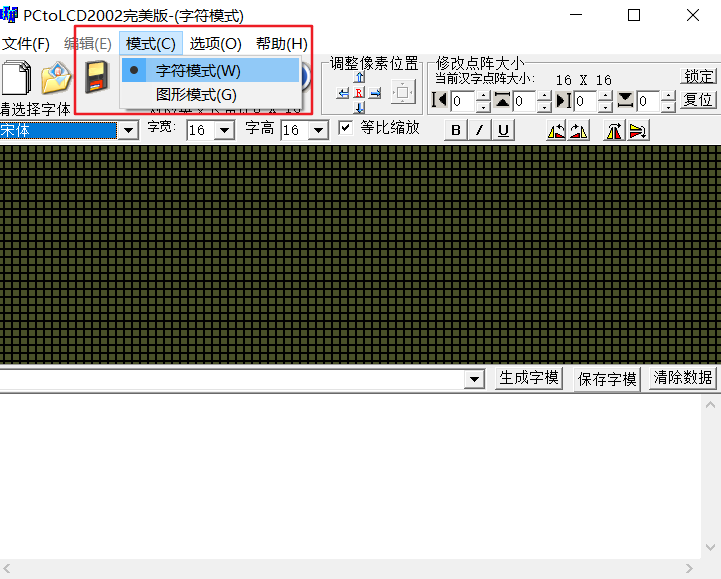Expand the text input history dropdown
This screenshot has height=579, width=721.
[474, 380]
